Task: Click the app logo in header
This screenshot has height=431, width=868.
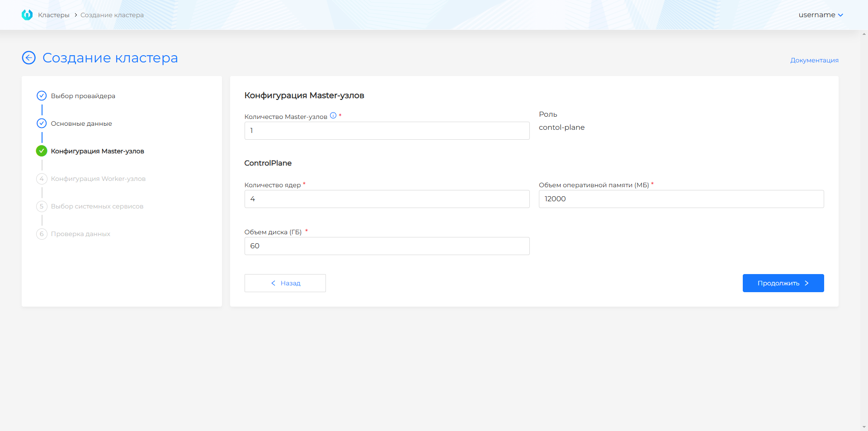Action: 27,15
